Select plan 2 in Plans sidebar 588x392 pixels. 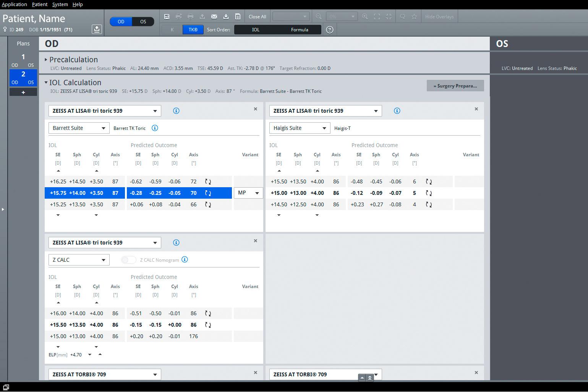point(23,78)
